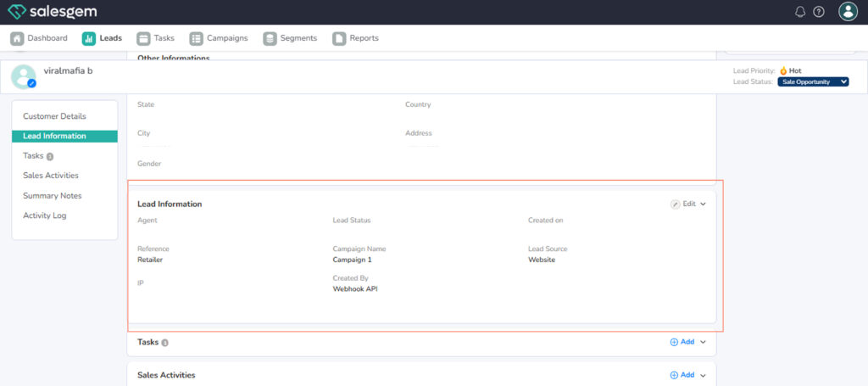The image size is (868, 386).
Task: Click the Segments database icon
Action: (270, 38)
